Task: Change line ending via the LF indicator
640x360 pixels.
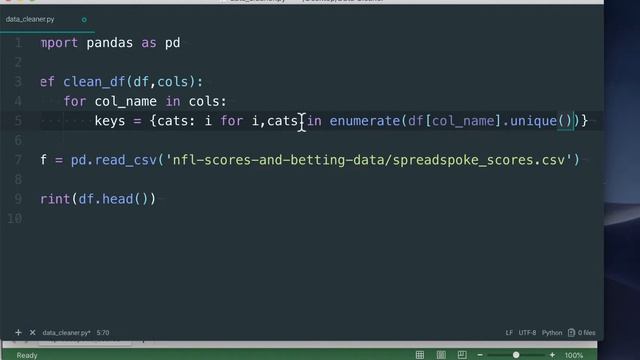Action: (509, 333)
